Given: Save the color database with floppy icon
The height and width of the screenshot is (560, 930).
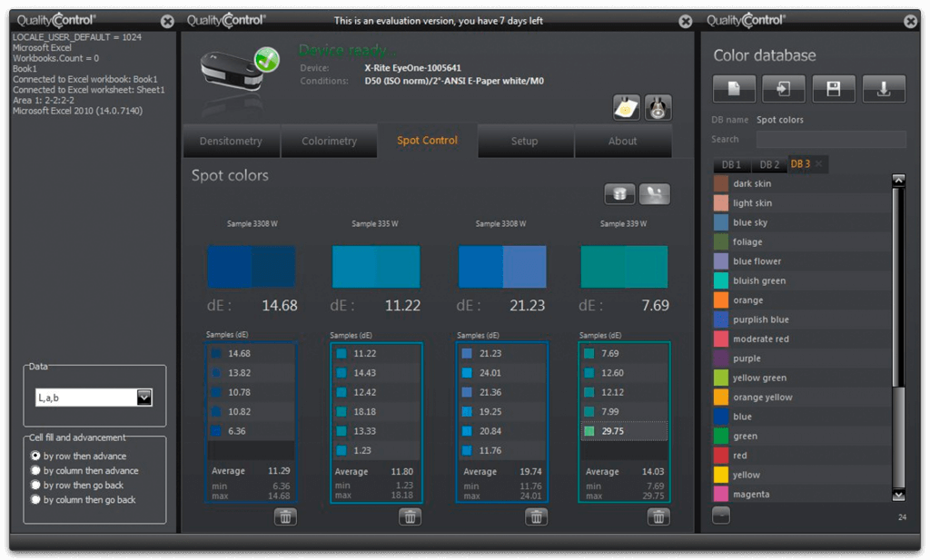Looking at the screenshot, I should tap(834, 89).
